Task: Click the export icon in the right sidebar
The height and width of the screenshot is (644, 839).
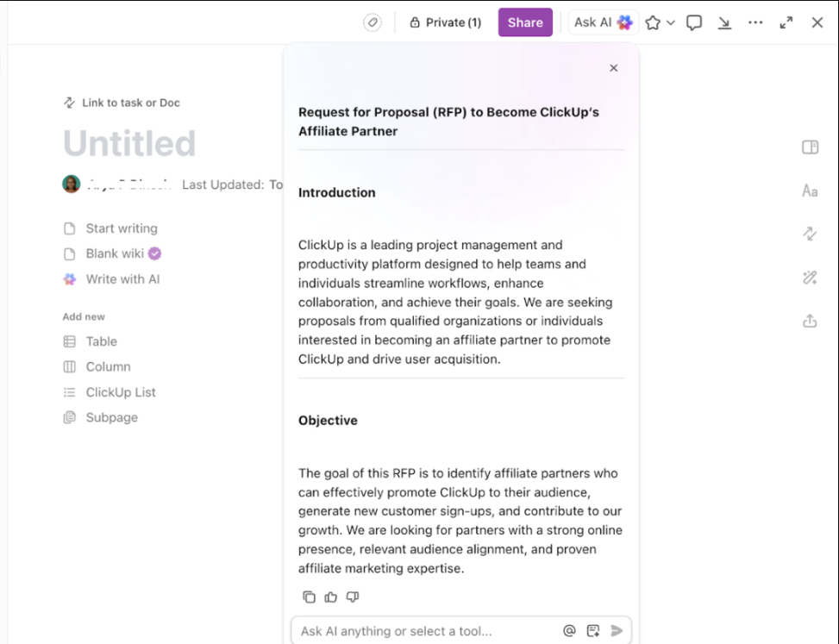Action: (809, 320)
